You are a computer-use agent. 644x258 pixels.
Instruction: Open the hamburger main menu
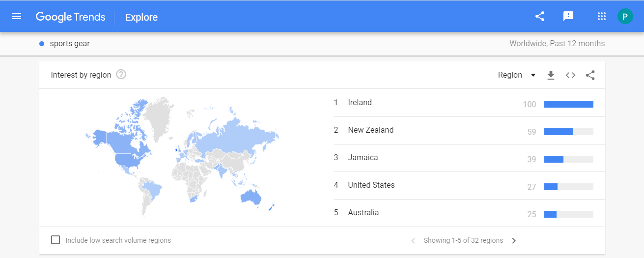click(17, 17)
